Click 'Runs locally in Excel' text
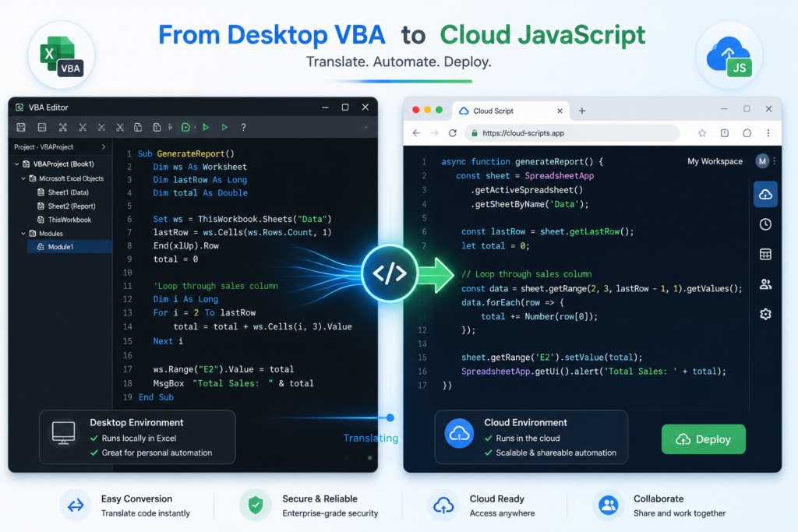Image resolution: width=798 pixels, height=532 pixels. (139, 438)
